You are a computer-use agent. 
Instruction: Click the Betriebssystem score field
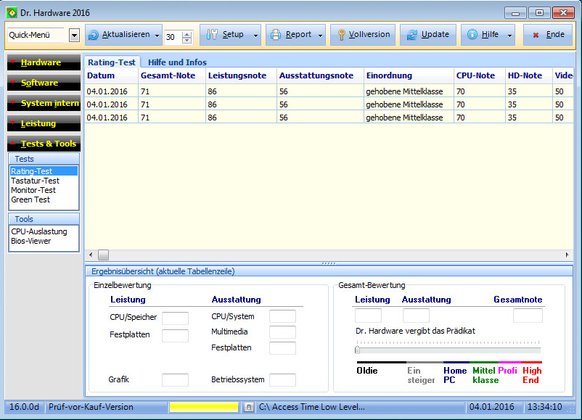(282, 380)
